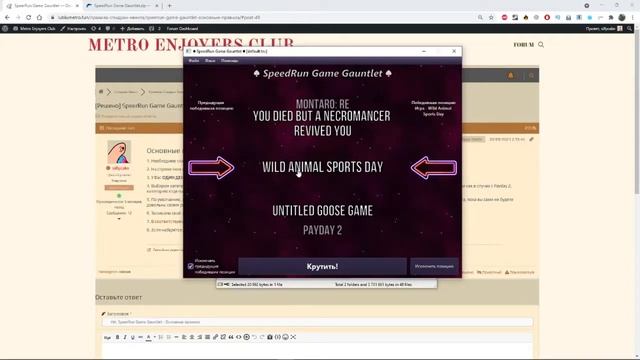
Task: Open the browser home page
Action: click(39, 18)
